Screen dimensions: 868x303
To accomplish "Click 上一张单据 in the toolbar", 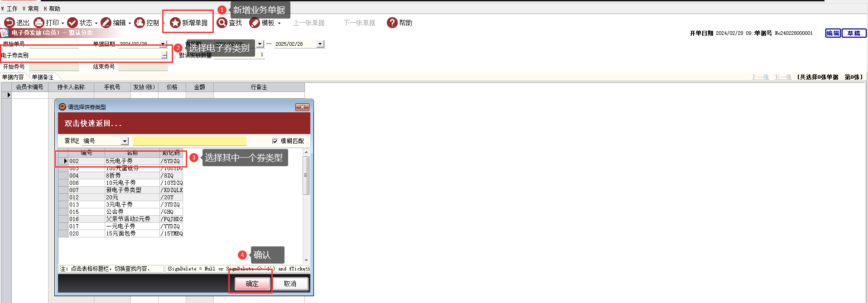I will tap(309, 23).
